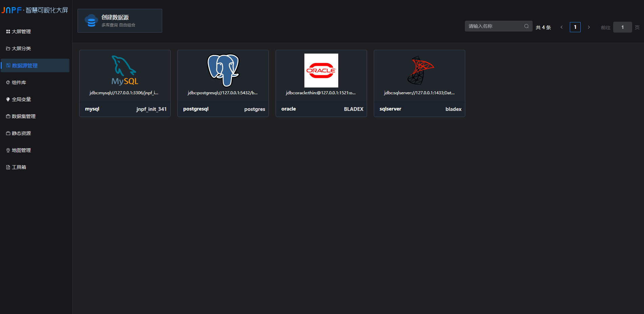Click the 共 4 条 total count text
Screen dimensions: 644x314
pyautogui.click(x=543, y=27)
